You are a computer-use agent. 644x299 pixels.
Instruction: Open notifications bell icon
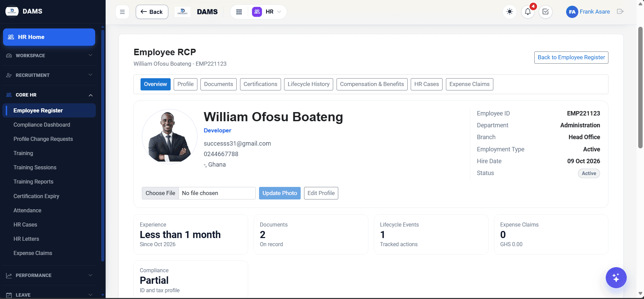point(528,12)
